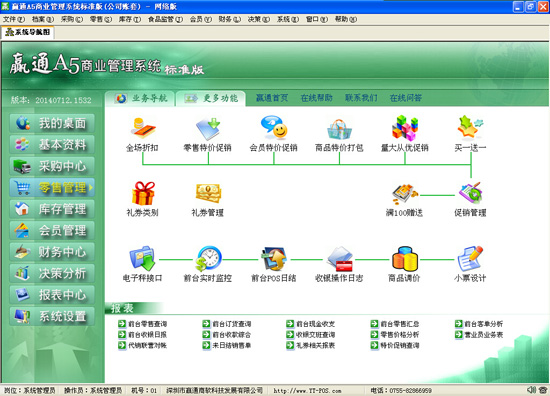This screenshot has width=550, height=396.
Task: Open the 采购 menu
Action: 72,19
